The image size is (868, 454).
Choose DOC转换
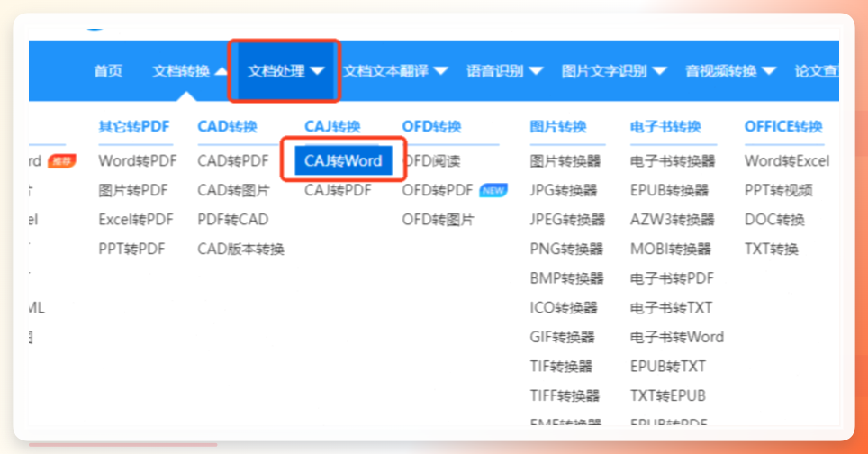(774, 220)
